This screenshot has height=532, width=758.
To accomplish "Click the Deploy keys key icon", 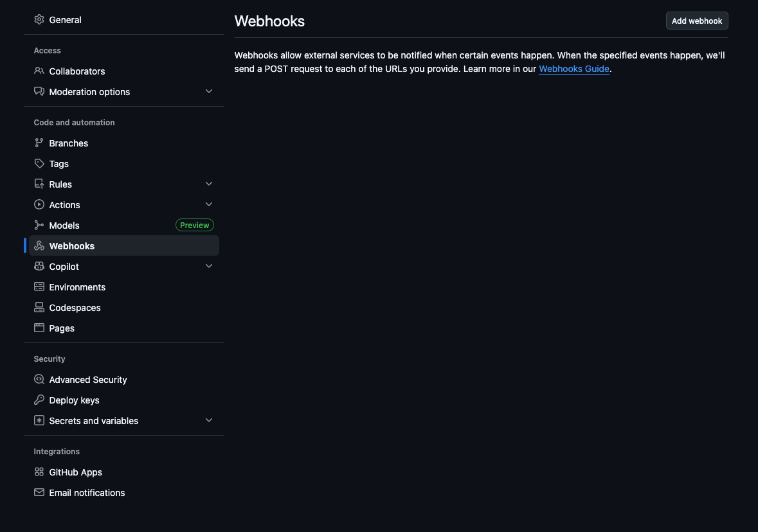I will pyautogui.click(x=39, y=400).
